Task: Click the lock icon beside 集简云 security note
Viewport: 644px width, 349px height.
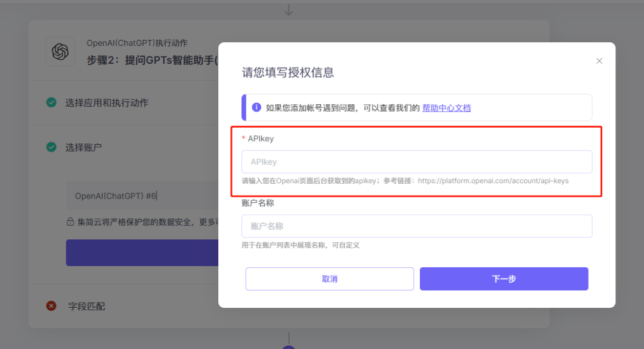Action: 70,221
